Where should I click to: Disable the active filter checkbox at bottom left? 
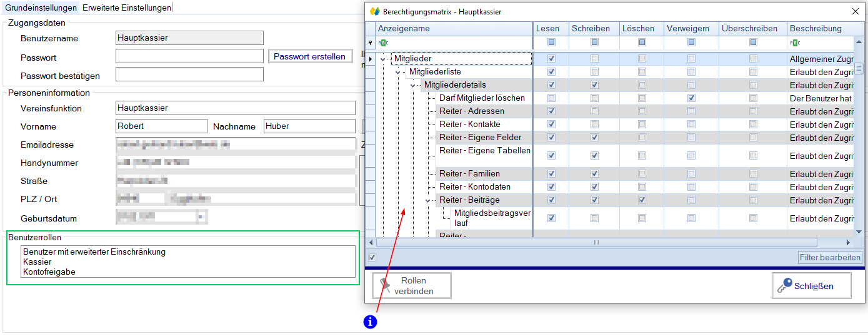point(372,257)
